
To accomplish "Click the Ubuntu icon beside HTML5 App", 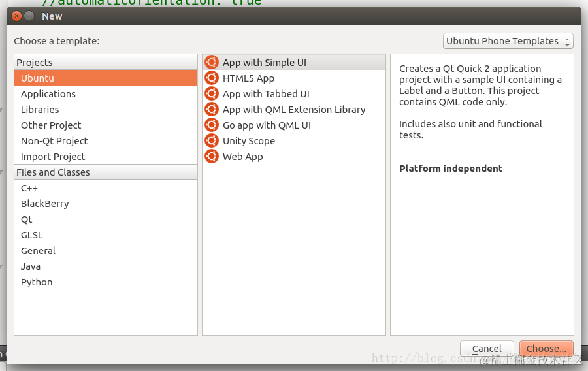I will [212, 78].
